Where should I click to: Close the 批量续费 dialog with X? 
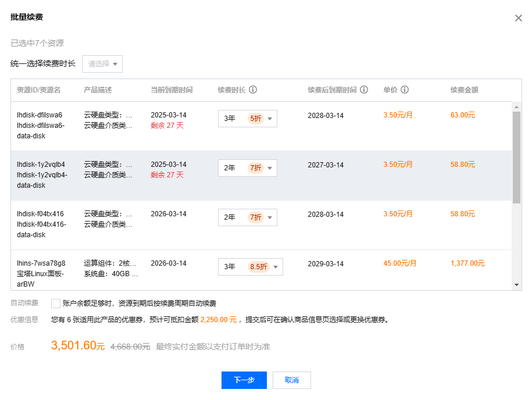(518, 18)
